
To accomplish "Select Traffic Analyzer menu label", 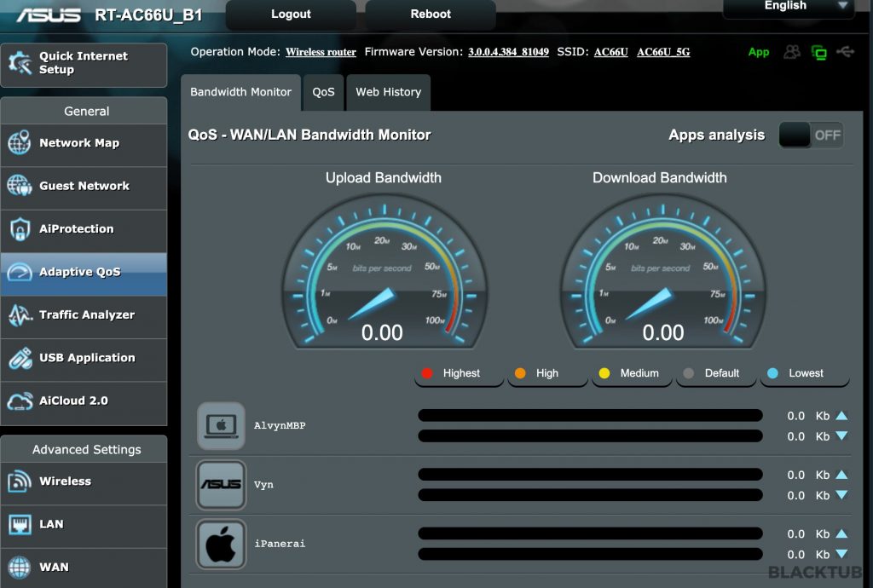I will (87, 314).
